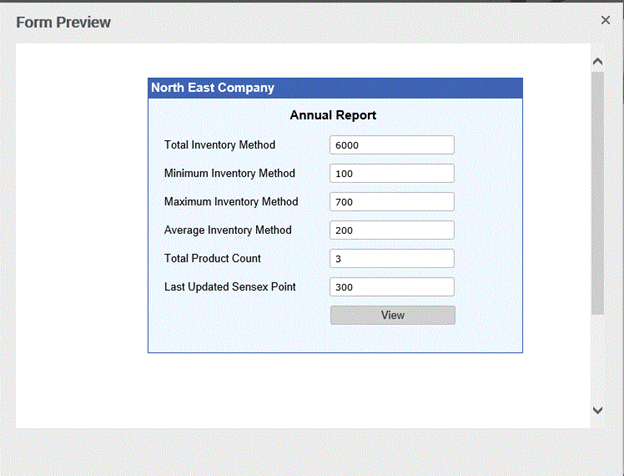The width and height of the screenshot is (624, 476).
Task: Click the Average Inventory Method label
Action: coord(228,230)
